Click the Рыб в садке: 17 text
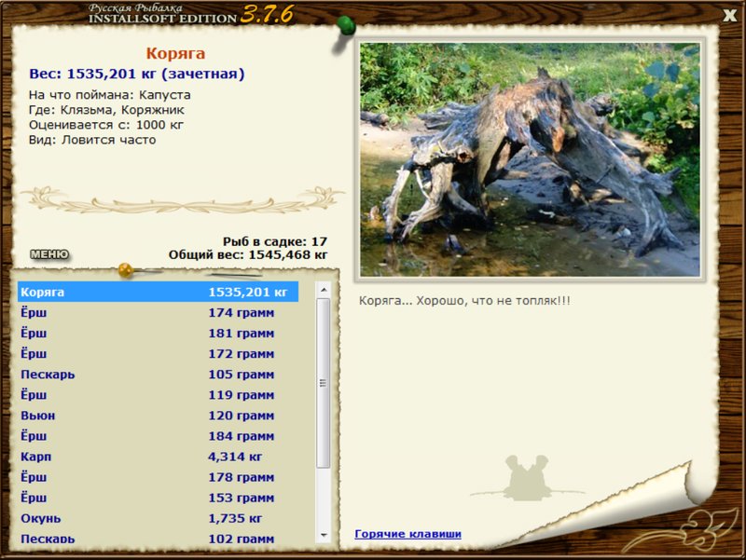The image size is (746, 560). (x=275, y=241)
